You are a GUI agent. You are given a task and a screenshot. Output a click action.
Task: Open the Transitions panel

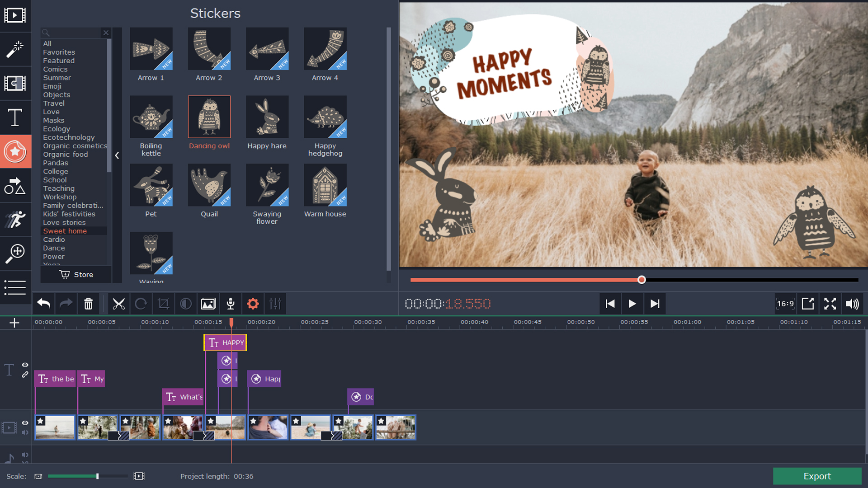click(15, 84)
